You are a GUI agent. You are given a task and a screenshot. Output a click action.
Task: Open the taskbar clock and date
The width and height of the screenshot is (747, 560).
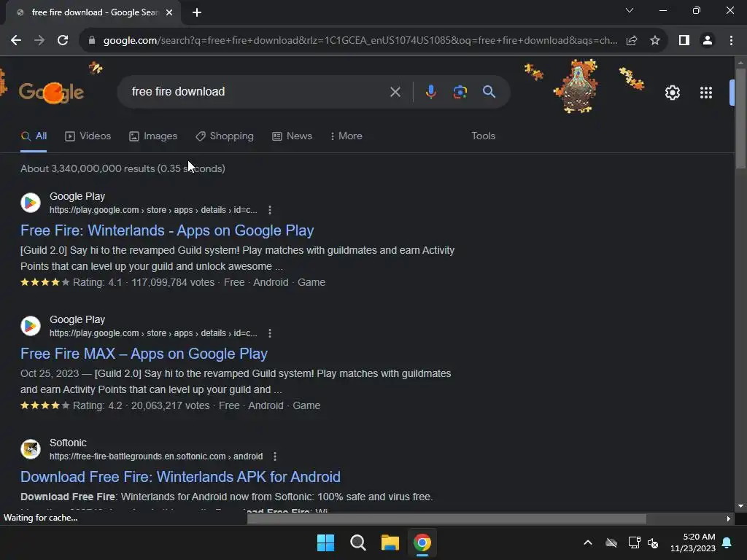click(693, 542)
